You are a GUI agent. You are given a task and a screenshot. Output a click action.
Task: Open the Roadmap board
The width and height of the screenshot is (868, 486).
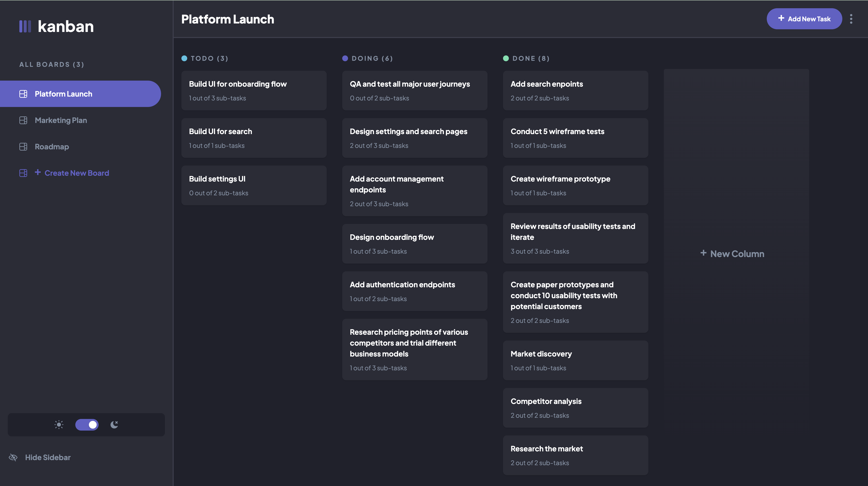point(52,146)
